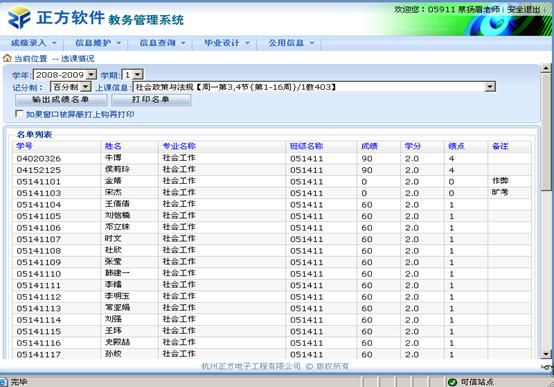Click 可信站点 in the status bar

[477, 382]
